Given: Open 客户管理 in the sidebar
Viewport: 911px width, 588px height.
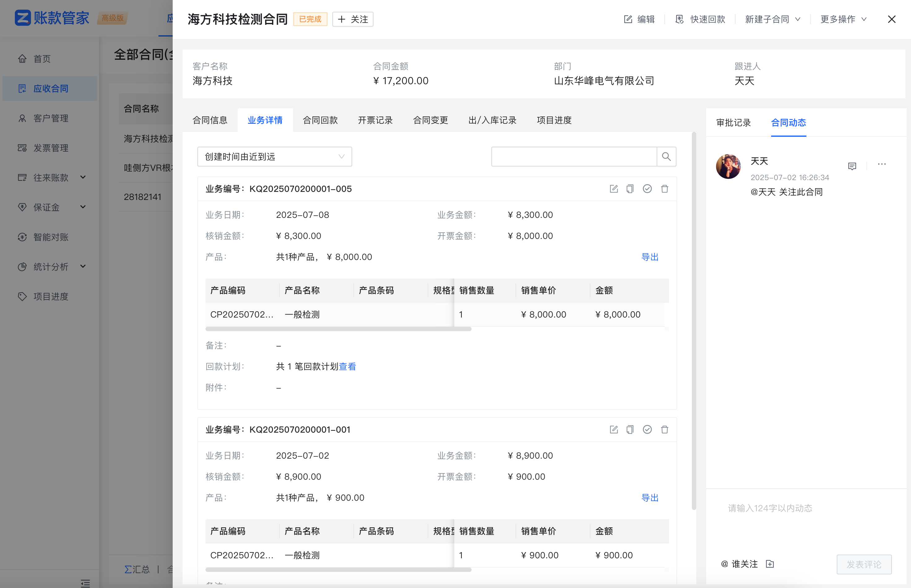Looking at the screenshot, I should 50,118.
